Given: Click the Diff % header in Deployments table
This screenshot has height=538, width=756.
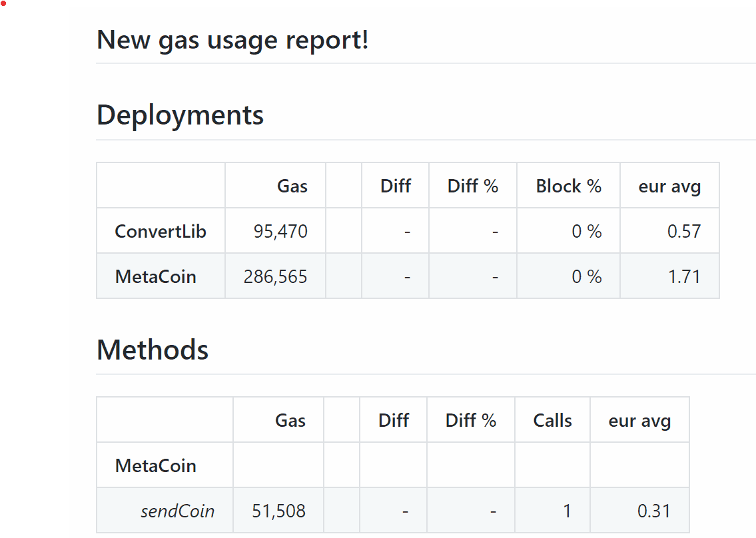Looking at the screenshot, I should point(472,186).
